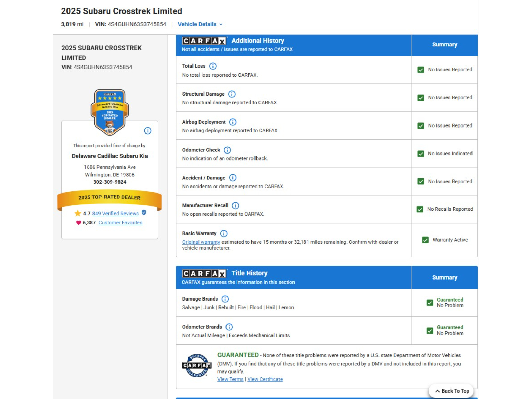Click the VIN in the page header
This screenshot has width=532, height=399.
(x=130, y=24)
